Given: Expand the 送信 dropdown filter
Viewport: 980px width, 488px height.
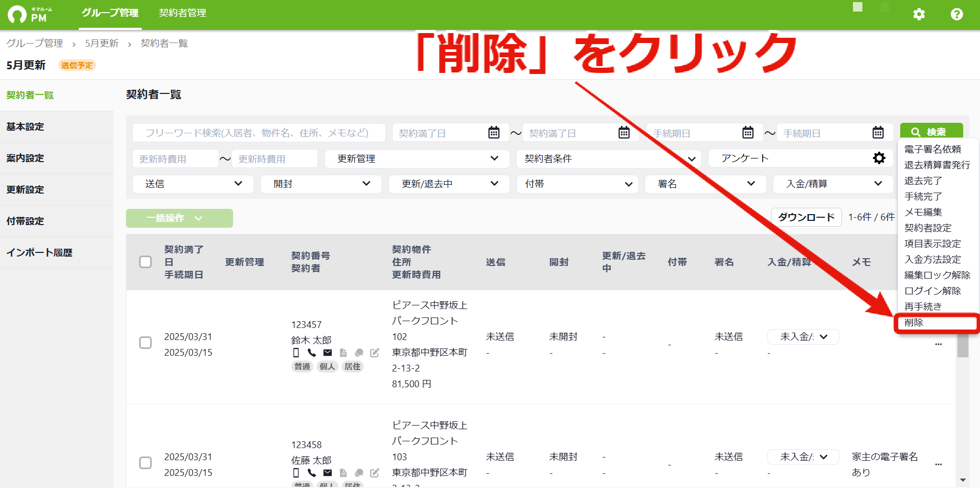Looking at the screenshot, I should click(x=193, y=184).
